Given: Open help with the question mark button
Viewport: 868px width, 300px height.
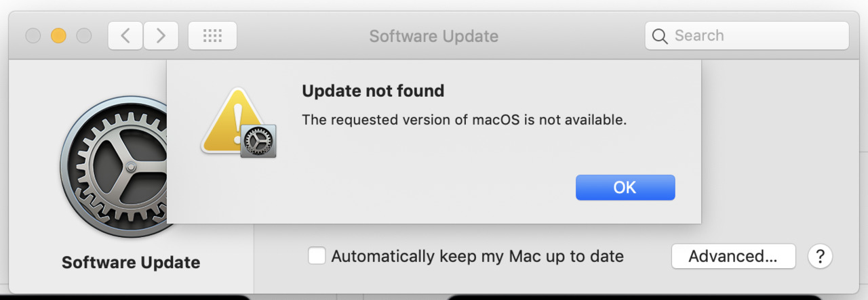Looking at the screenshot, I should [820, 257].
